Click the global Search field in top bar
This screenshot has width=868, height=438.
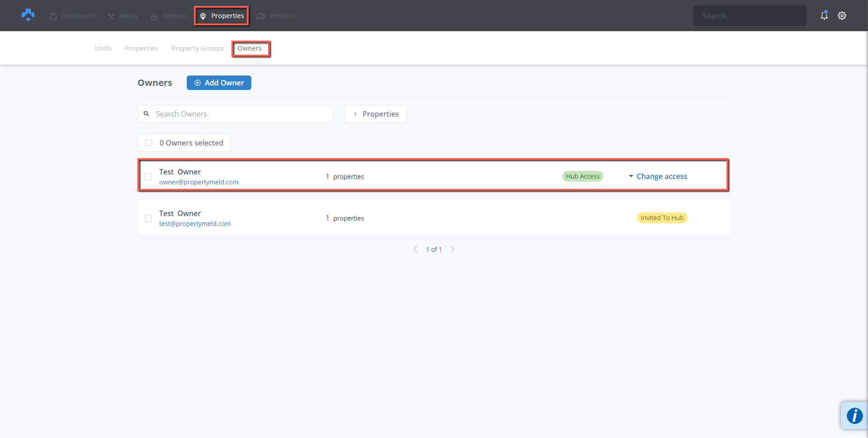(x=750, y=16)
